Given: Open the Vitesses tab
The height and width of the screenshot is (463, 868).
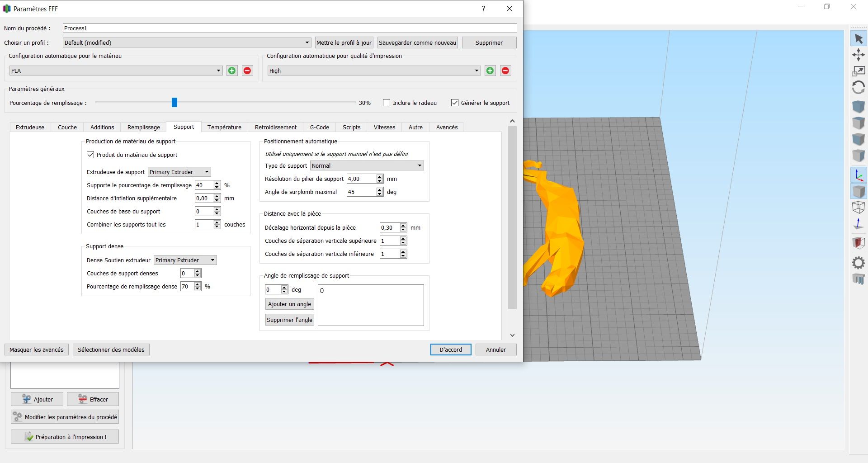Looking at the screenshot, I should click(x=385, y=127).
